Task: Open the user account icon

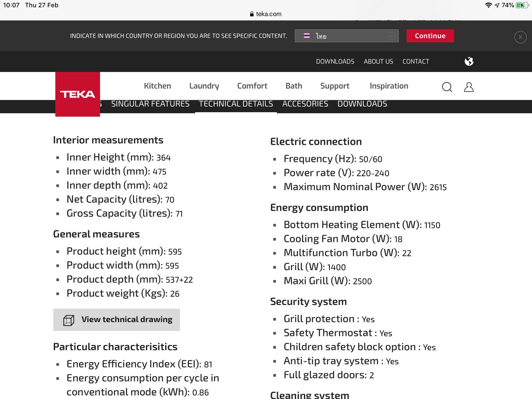Action: click(x=469, y=87)
